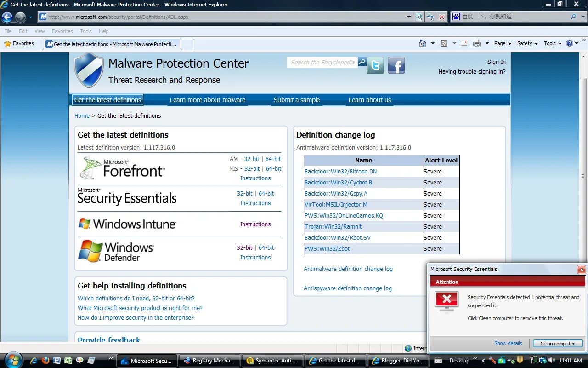This screenshot has height=368, width=588.
Task: Open the Home page icon in command bar
Action: (x=423, y=43)
